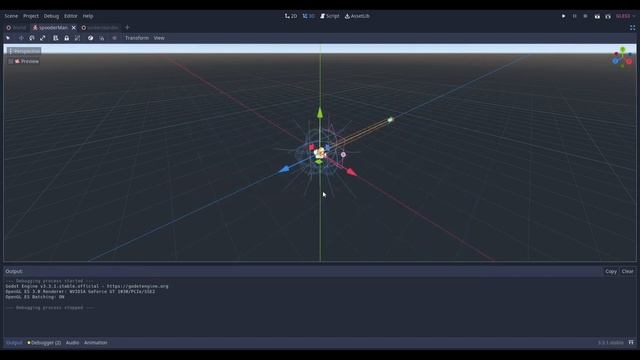The width and height of the screenshot is (640, 360).
Task: Switch to the 2D workspace
Action: pos(291,16)
